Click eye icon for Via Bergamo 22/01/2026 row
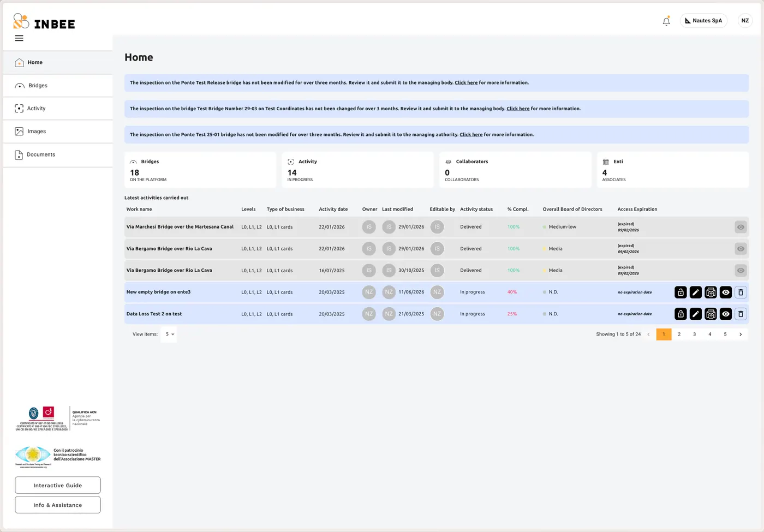 pyautogui.click(x=741, y=249)
